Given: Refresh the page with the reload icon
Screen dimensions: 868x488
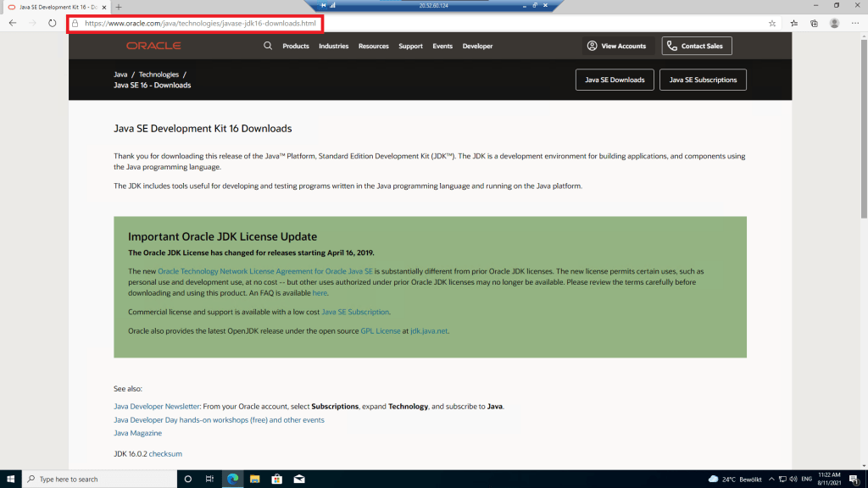Looking at the screenshot, I should tap(53, 24).
